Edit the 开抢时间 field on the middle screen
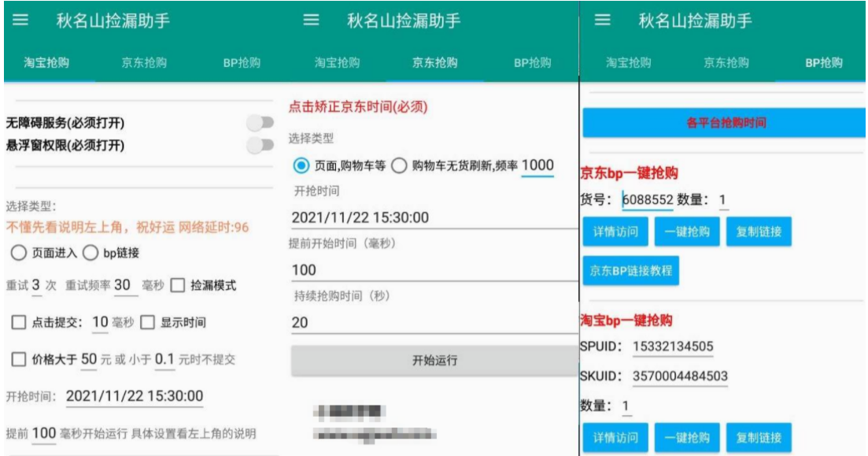The width and height of the screenshot is (868, 456). point(434,217)
